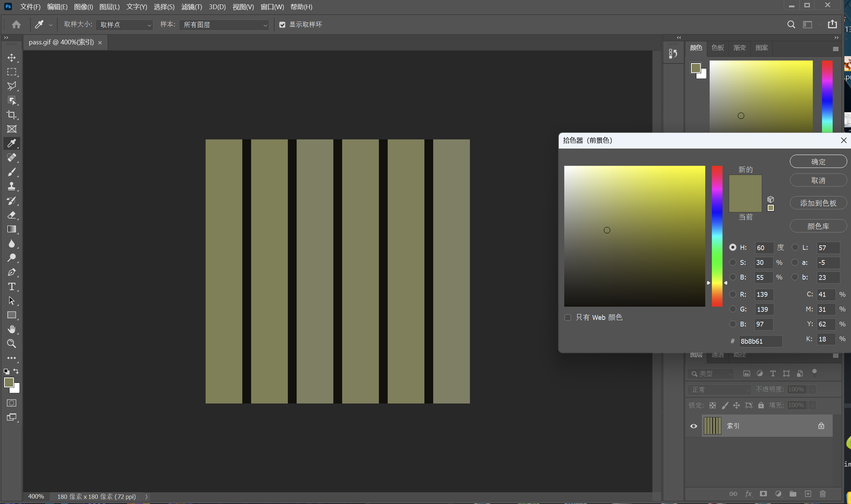Expand the status bar info arrow

pyautogui.click(x=146, y=497)
